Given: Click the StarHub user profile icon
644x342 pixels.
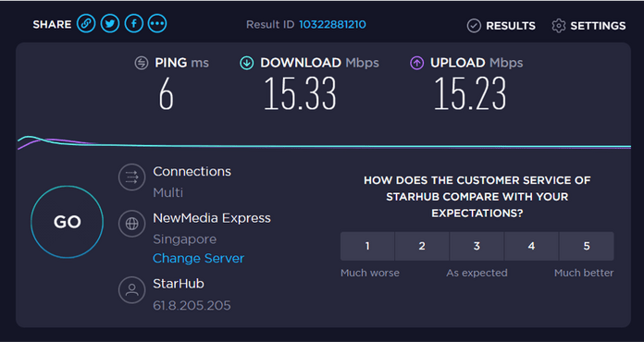Looking at the screenshot, I should [x=131, y=290].
